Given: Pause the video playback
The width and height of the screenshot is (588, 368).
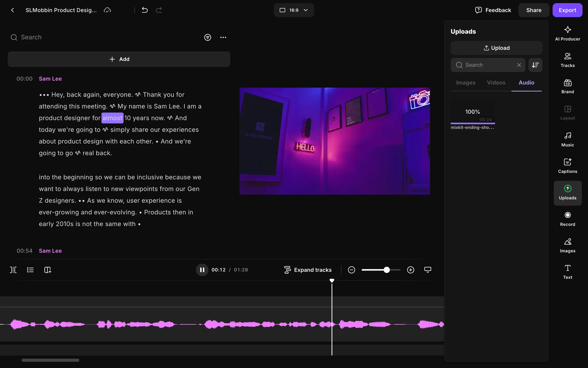Looking at the screenshot, I should coord(202,270).
